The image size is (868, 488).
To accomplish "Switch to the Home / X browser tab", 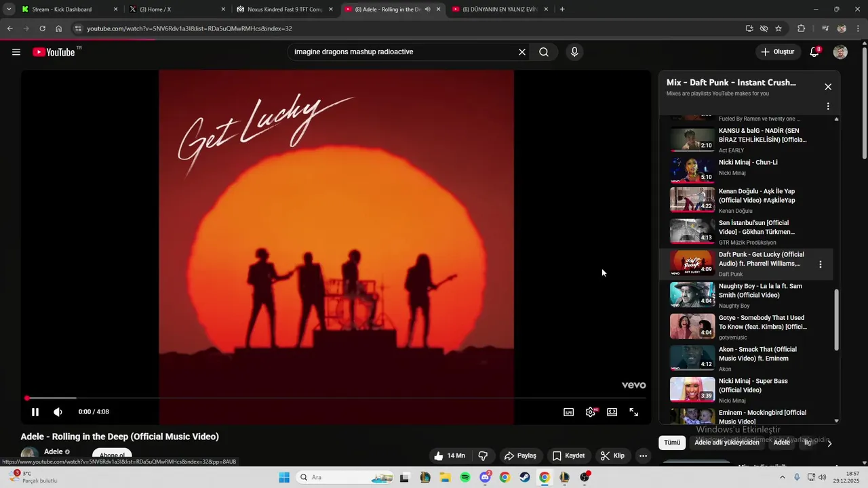I will tap(176, 9).
